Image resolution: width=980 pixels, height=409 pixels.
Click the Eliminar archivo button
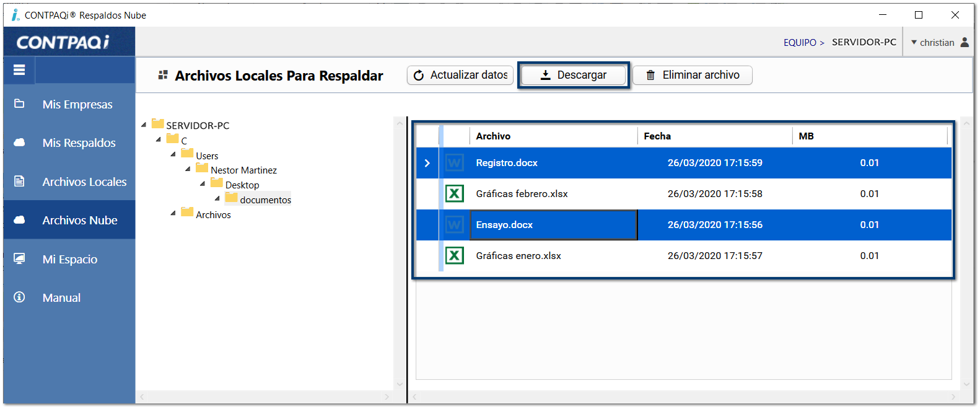(x=692, y=75)
